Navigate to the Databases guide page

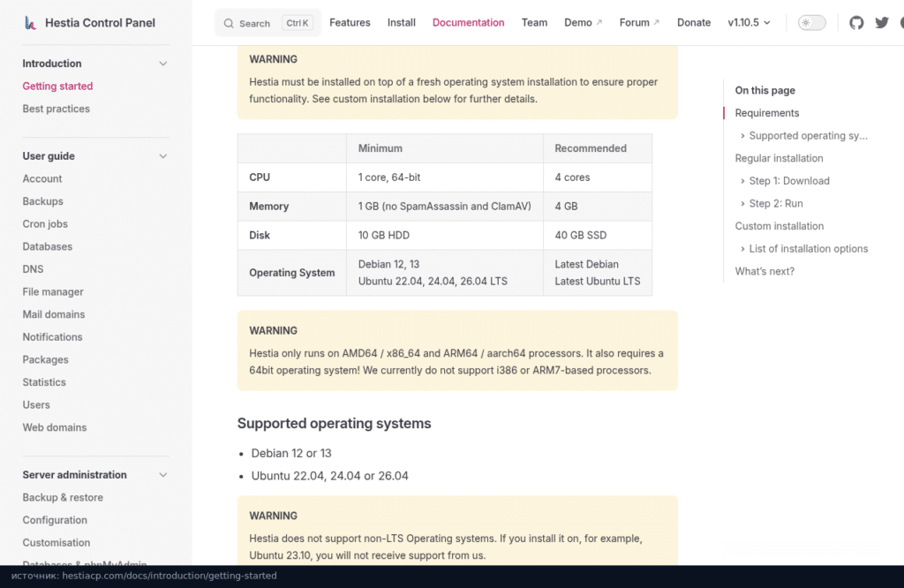[48, 246]
